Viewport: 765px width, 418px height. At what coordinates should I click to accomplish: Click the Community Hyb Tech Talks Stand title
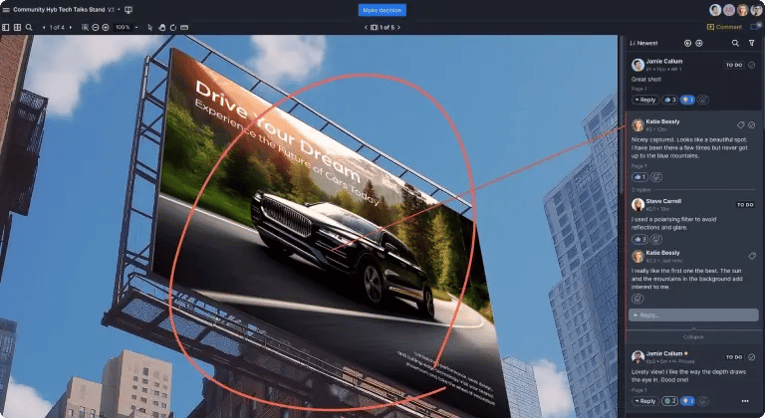coord(59,10)
